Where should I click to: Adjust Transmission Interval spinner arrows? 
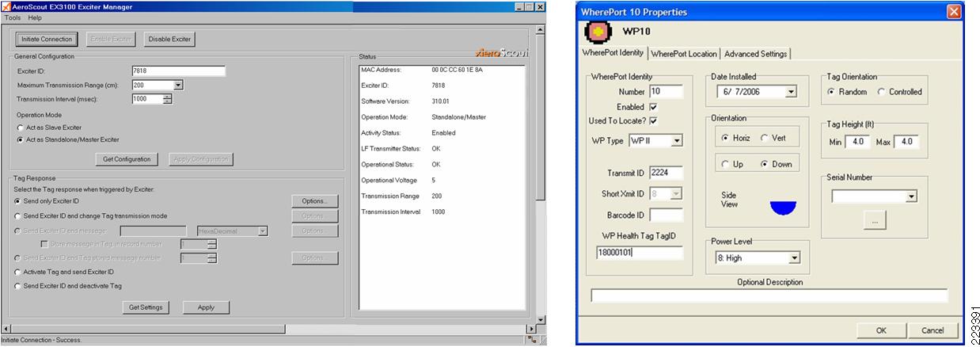pyautogui.click(x=167, y=99)
